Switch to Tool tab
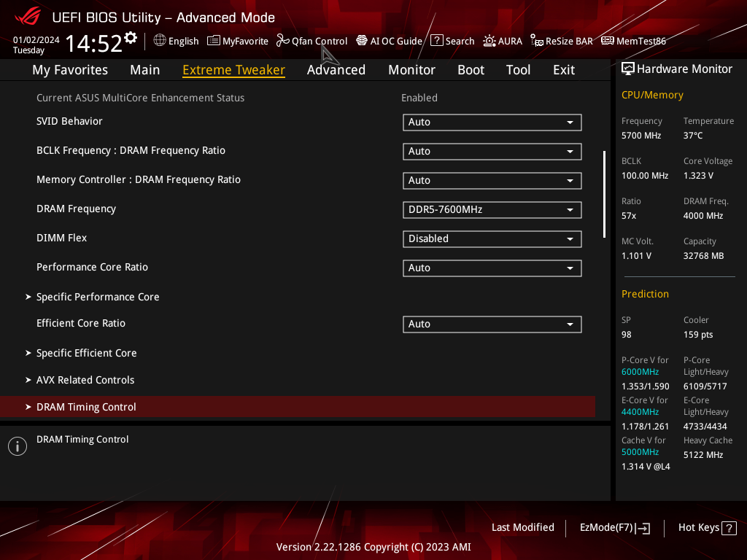747x560 pixels. click(519, 70)
